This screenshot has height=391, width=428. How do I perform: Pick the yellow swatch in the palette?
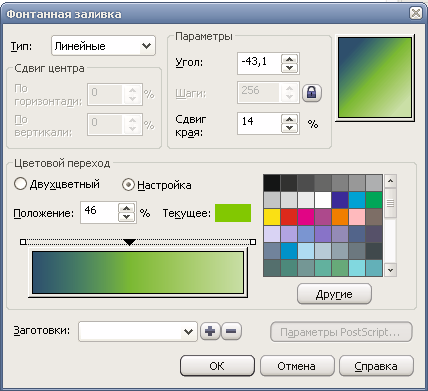(x=272, y=217)
